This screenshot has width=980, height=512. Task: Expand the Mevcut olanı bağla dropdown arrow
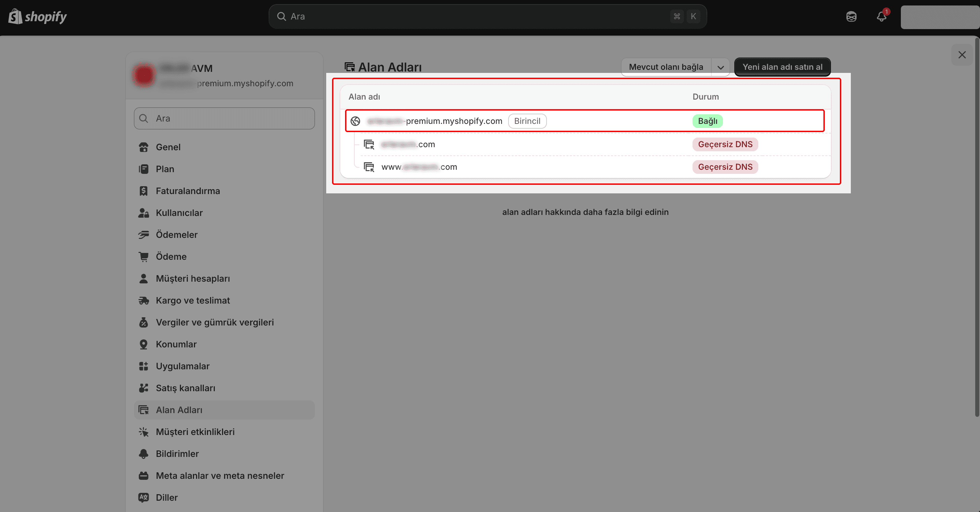[x=720, y=67]
